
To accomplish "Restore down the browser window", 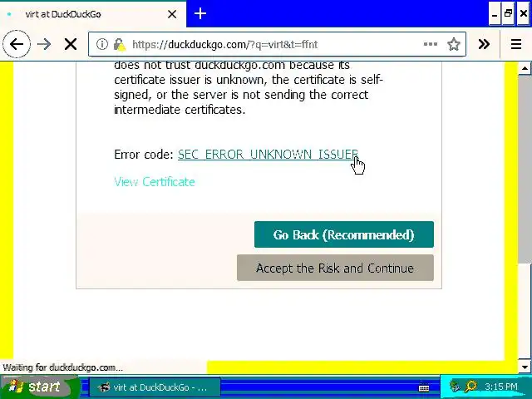I will click(509, 14).
